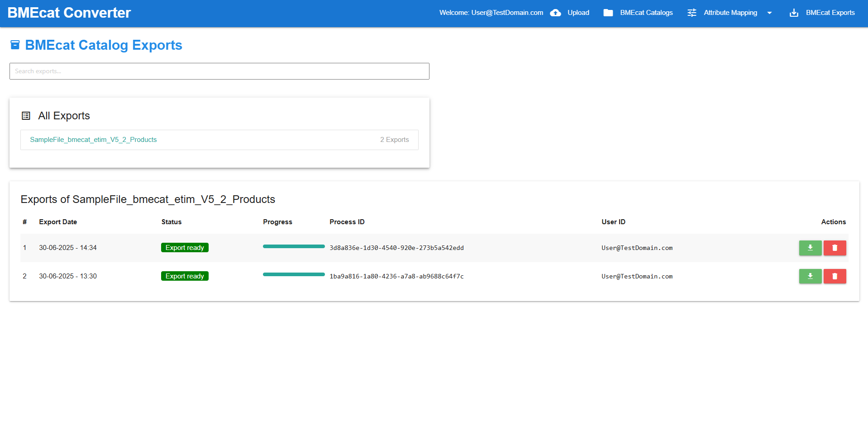
Task: Go to BMEcat Catalogs
Action: click(646, 13)
